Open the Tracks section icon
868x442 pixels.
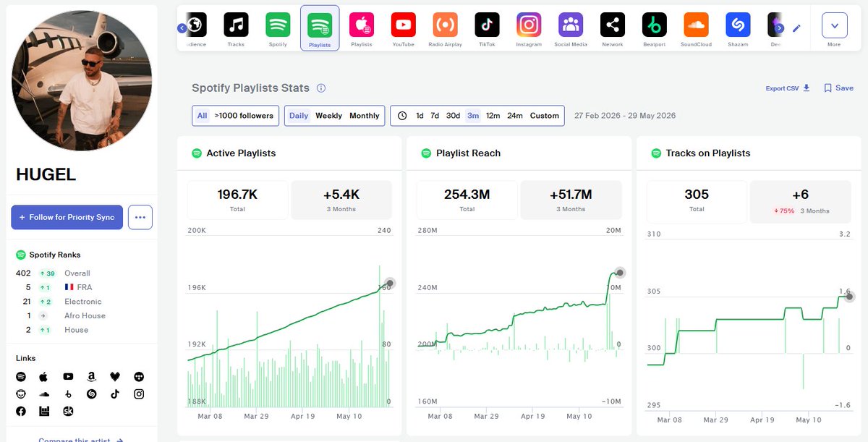tap(236, 25)
